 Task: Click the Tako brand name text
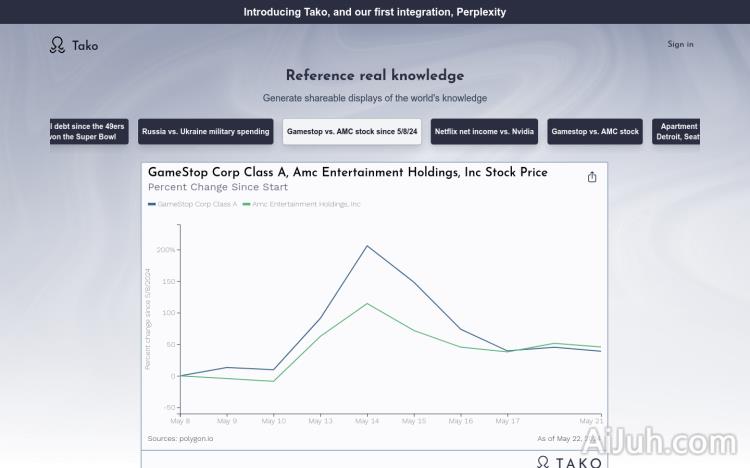85,45
